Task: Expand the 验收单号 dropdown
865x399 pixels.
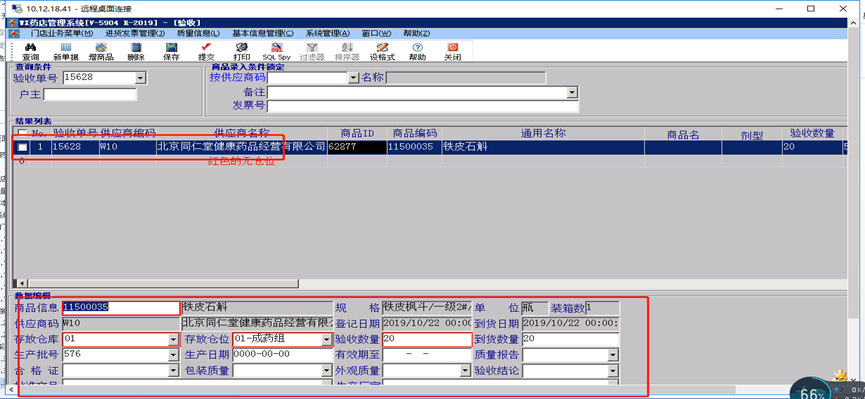Action: 140,78
